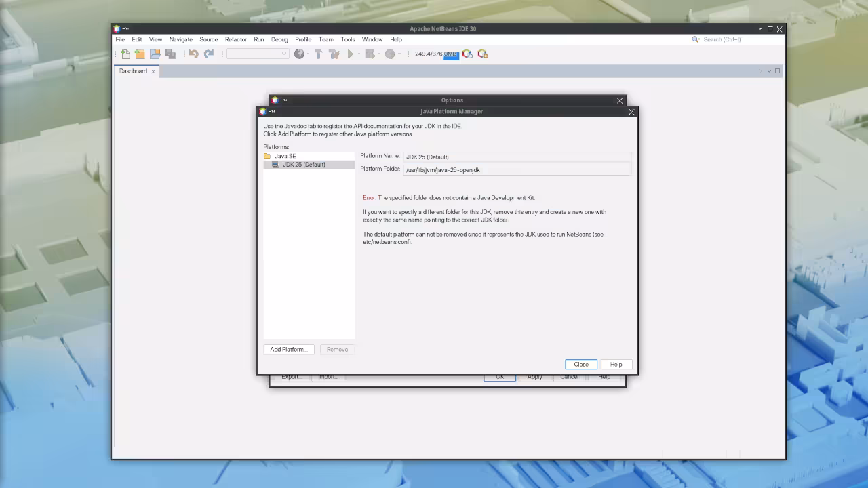The image size is (868, 488).
Task: Click the Redo arrow icon
Action: pyautogui.click(x=209, y=54)
